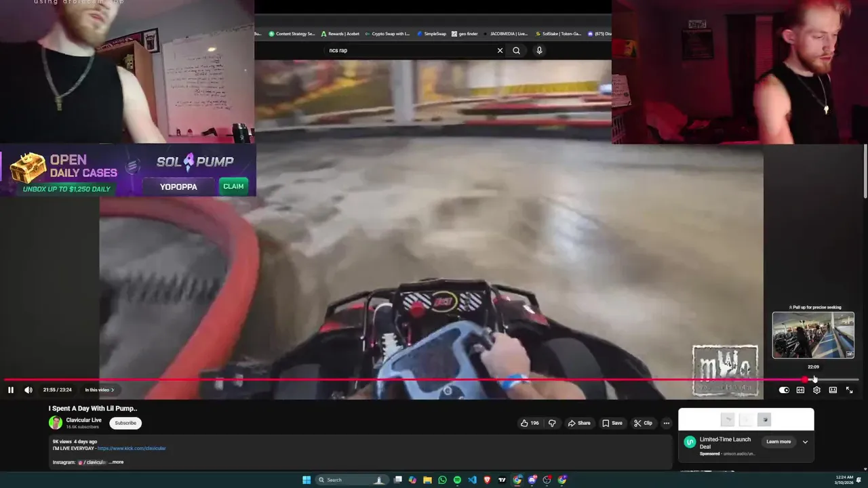Viewport: 868px width, 488px height.
Task: Like the video with thumbs up
Action: pos(530,423)
